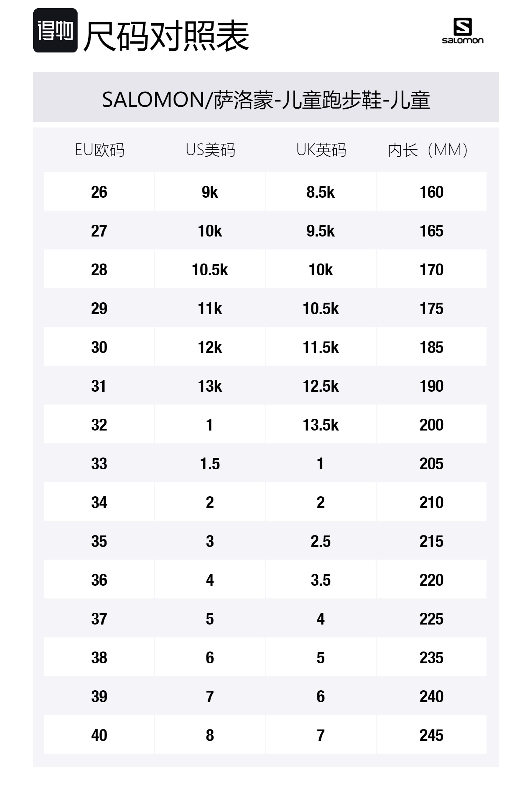Select the 245 inner length cell
This screenshot has width=532, height=796.
432,735
